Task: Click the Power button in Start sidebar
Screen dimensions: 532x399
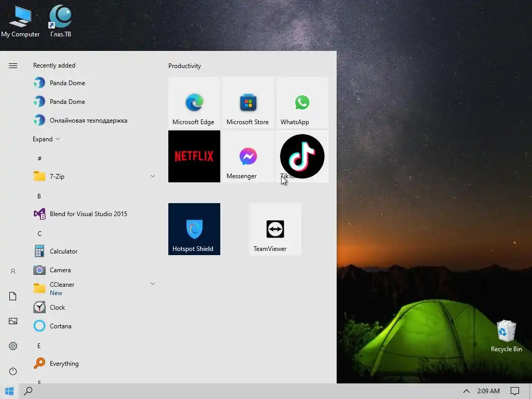Action: tap(13, 371)
